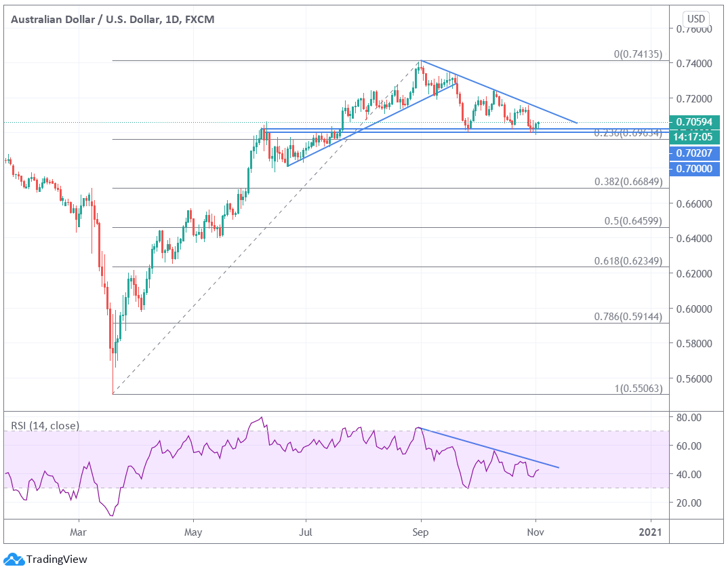The height and width of the screenshot is (569, 728).
Task: Click the Mar marker on the time axis
Action: pyautogui.click(x=79, y=533)
